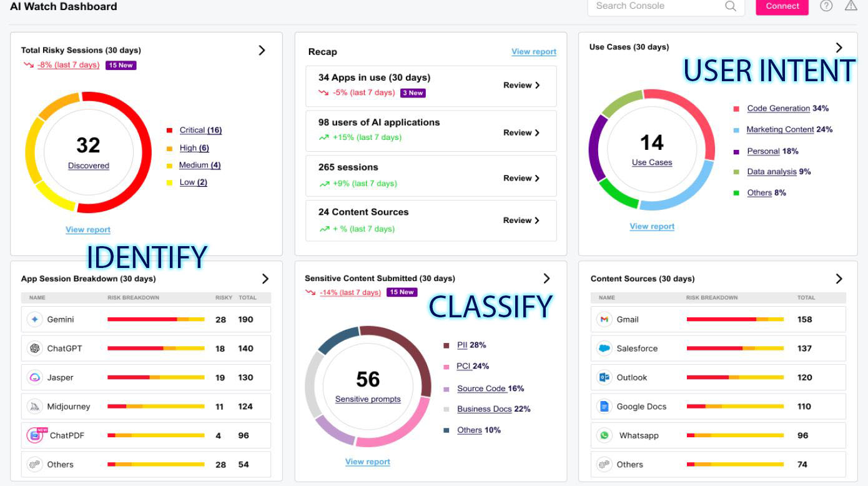Click the Midjourney sailboat icon
Screen dimensions: 868x486
[x=35, y=407]
